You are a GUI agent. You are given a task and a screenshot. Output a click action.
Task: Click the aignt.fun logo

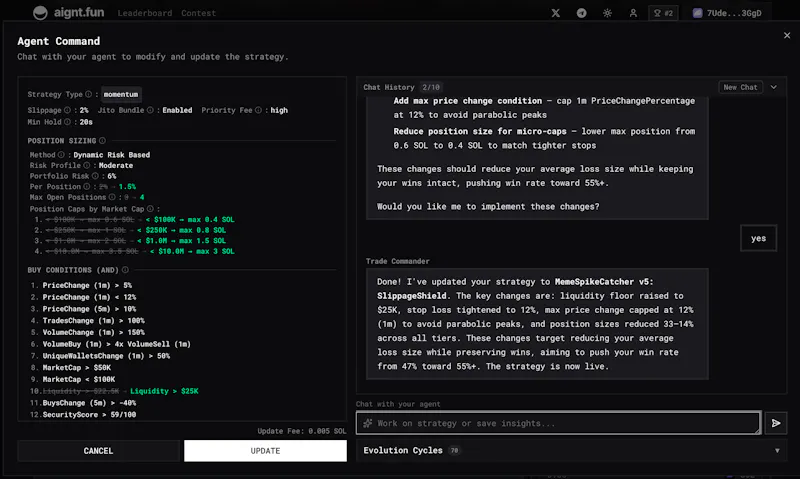pyautogui.click(x=68, y=13)
